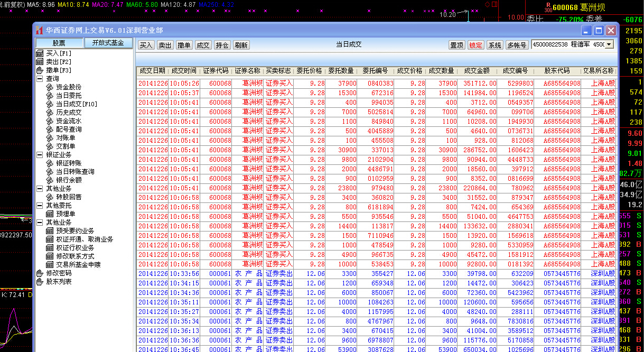Select 资金股份 item icon in tree

50,87
